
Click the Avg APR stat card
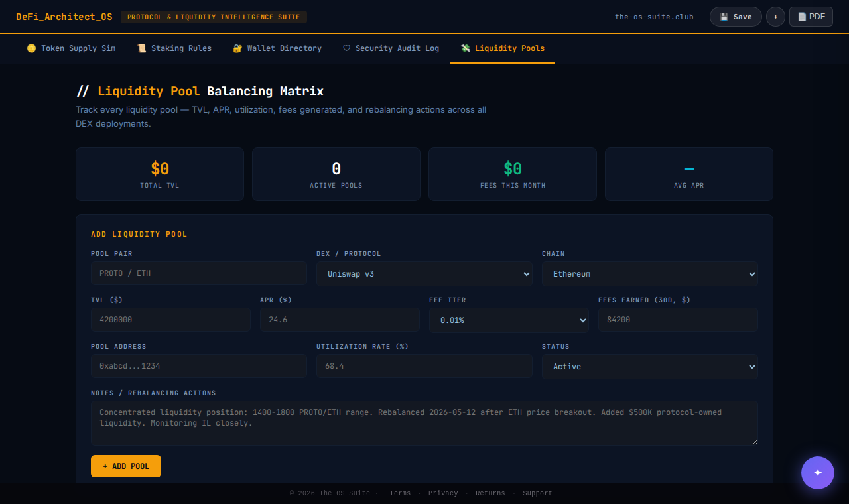689,174
